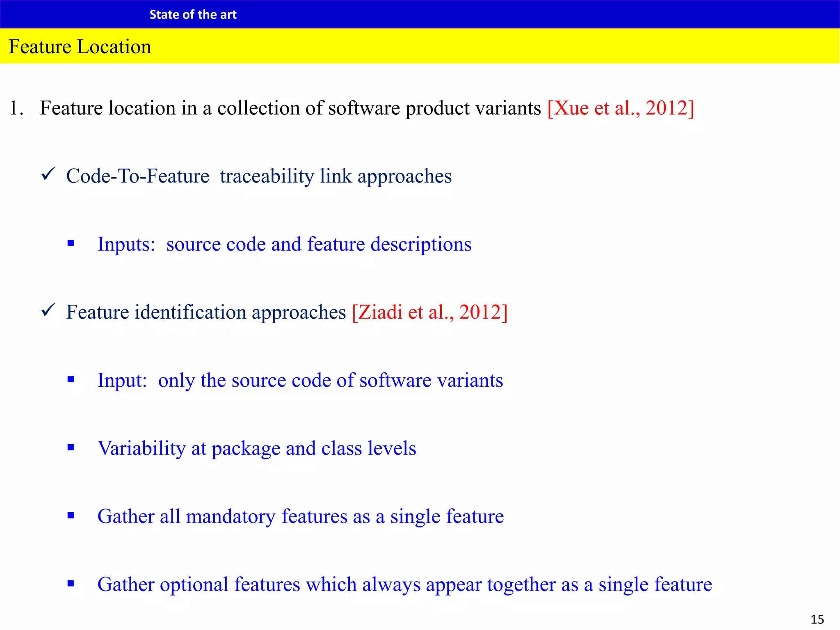Click 'Input: only the source code of software variants'
The image size is (840, 630).
[x=300, y=381]
